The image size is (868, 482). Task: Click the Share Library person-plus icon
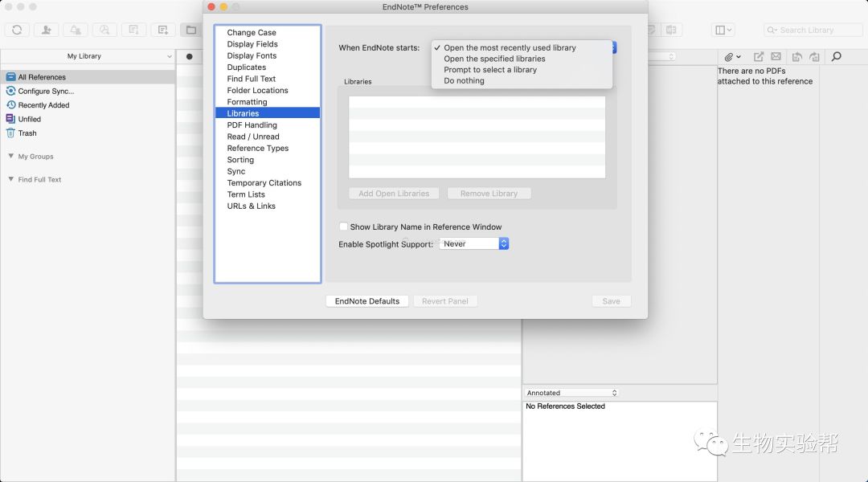(47, 30)
